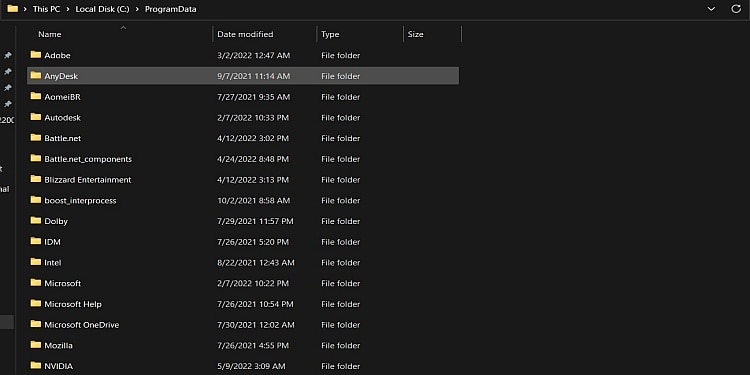Click the date 8/22/2021 12:43 AM
This screenshot has height=375, width=750.
(x=256, y=263)
